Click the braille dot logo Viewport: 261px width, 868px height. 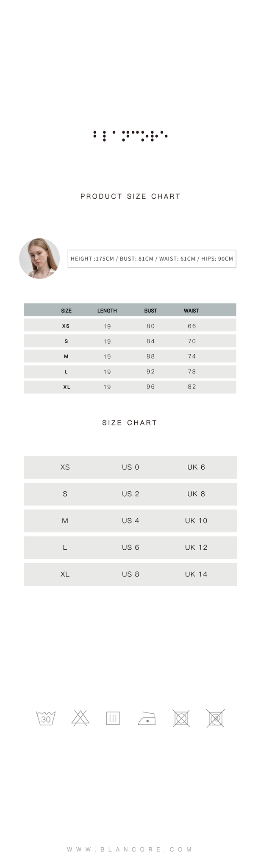click(x=130, y=136)
